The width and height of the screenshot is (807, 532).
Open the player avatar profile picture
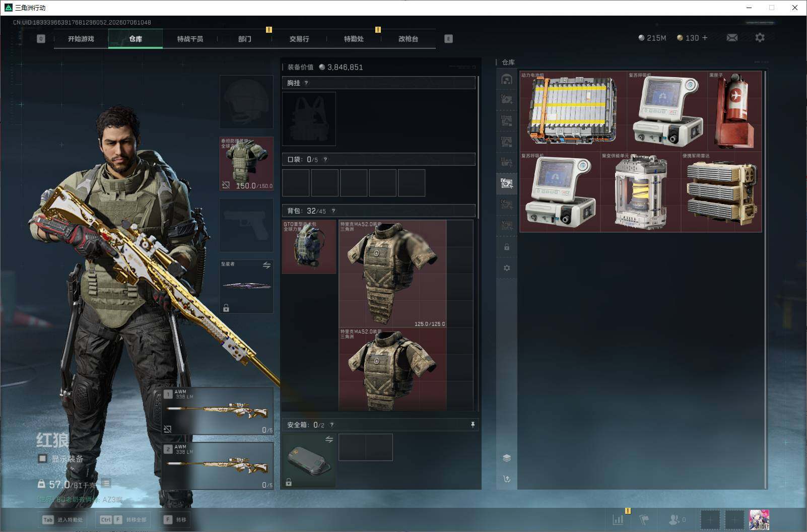pyautogui.click(x=759, y=519)
